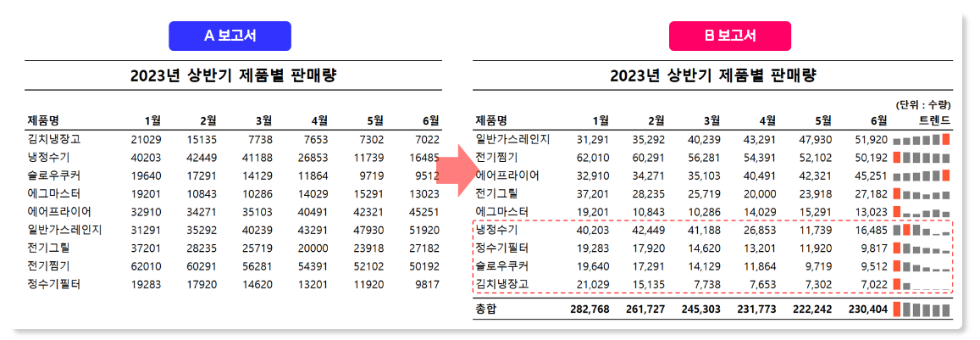Select '김치냉장고' row name in B report
The image size is (980, 340).
click(x=502, y=284)
